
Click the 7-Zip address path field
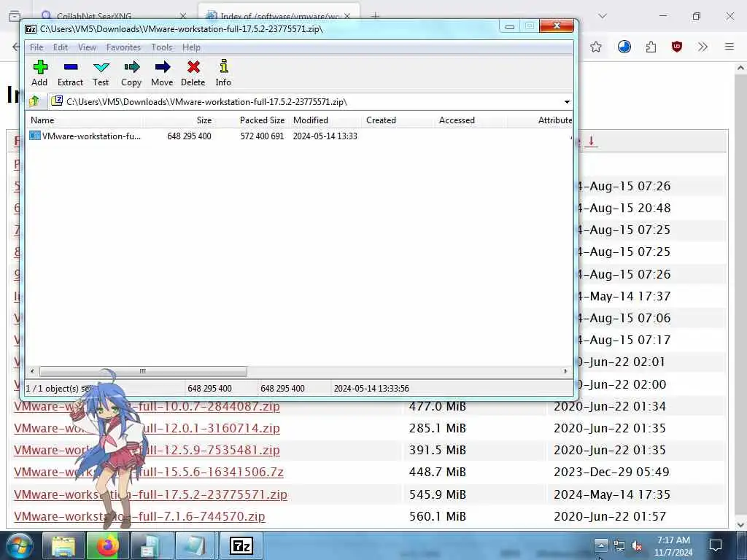(x=305, y=102)
